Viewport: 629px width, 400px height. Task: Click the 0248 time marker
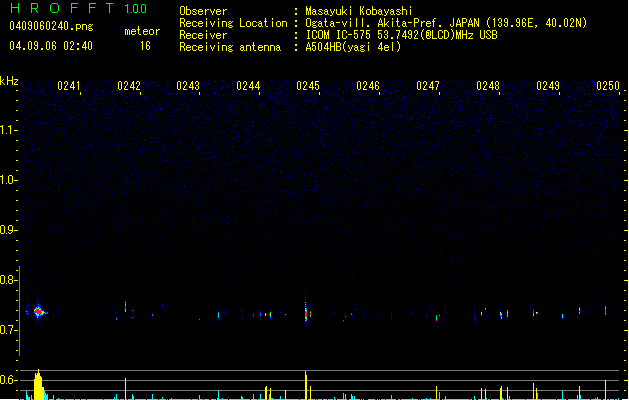(x=488, y=86)
